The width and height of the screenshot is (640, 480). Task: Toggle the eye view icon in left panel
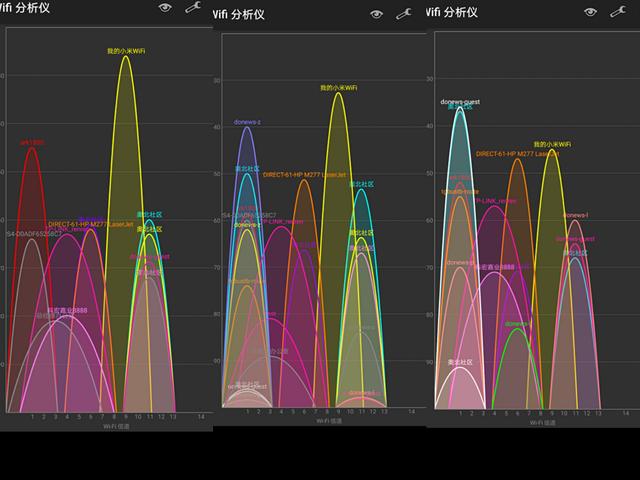165,8
